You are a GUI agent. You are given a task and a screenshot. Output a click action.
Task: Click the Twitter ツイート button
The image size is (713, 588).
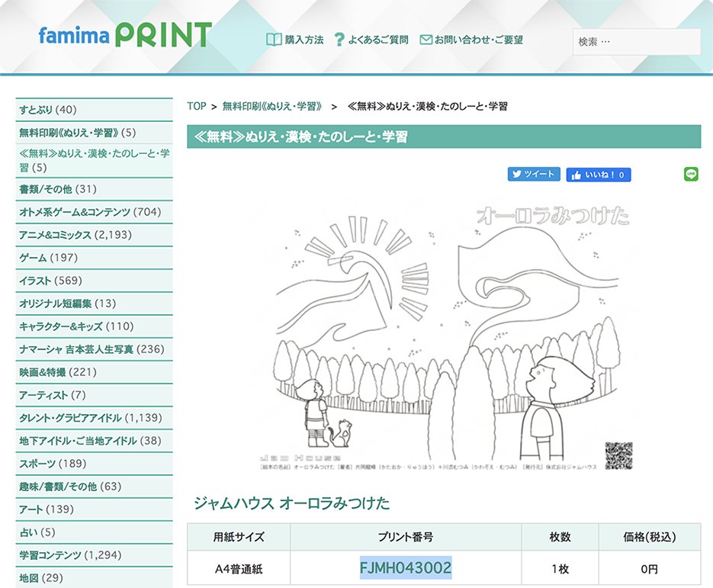coord(534,174)
